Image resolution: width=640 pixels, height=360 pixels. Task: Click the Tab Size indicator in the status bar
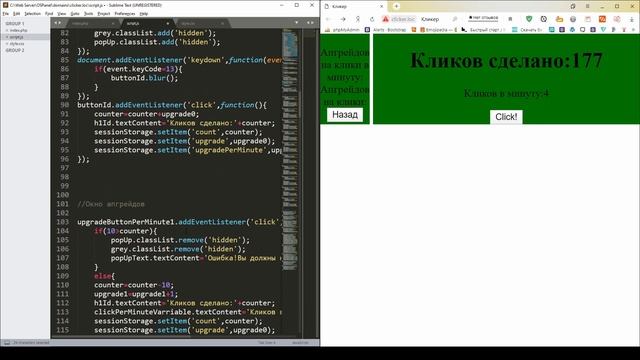[267, 342]
